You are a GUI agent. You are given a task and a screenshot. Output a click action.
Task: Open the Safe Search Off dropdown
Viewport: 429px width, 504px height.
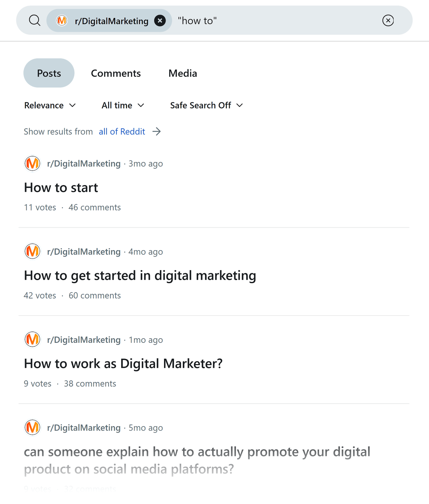(x=206, y=105)
